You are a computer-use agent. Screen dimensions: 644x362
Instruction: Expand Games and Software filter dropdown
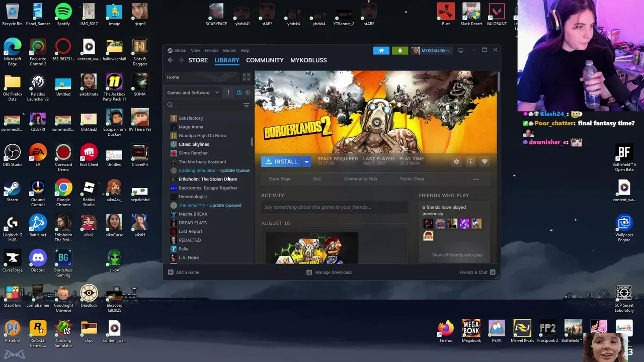point(193,93)
